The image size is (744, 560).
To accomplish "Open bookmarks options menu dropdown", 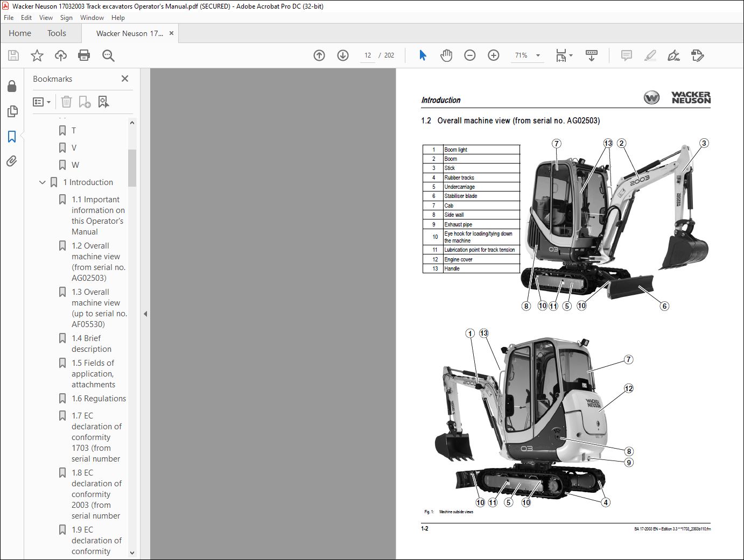I will pyautogui.click(x=41, y=102).
